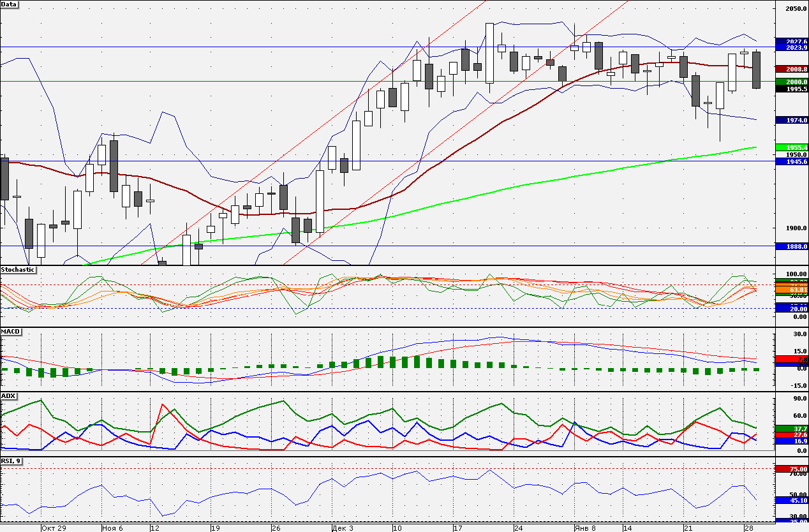Click the 75.00 red RSI level tag

(x=792, y=469)
